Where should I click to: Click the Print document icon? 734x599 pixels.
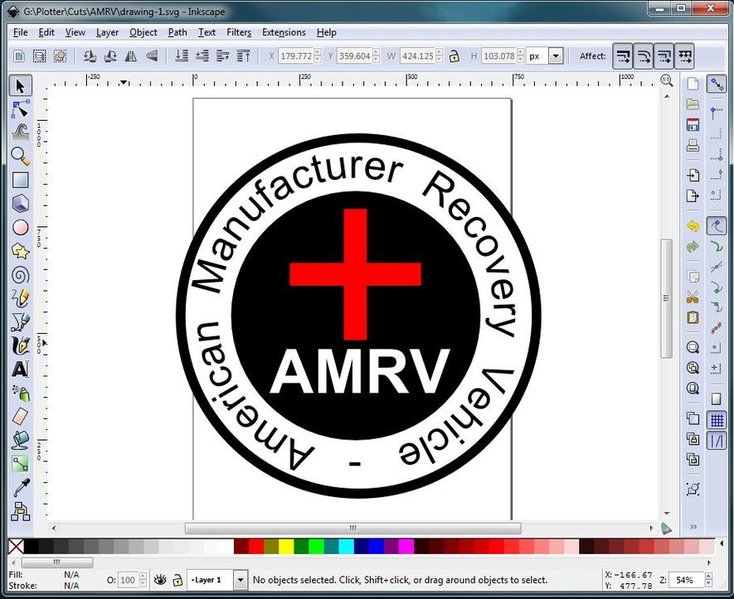click(x=693, y=146)
